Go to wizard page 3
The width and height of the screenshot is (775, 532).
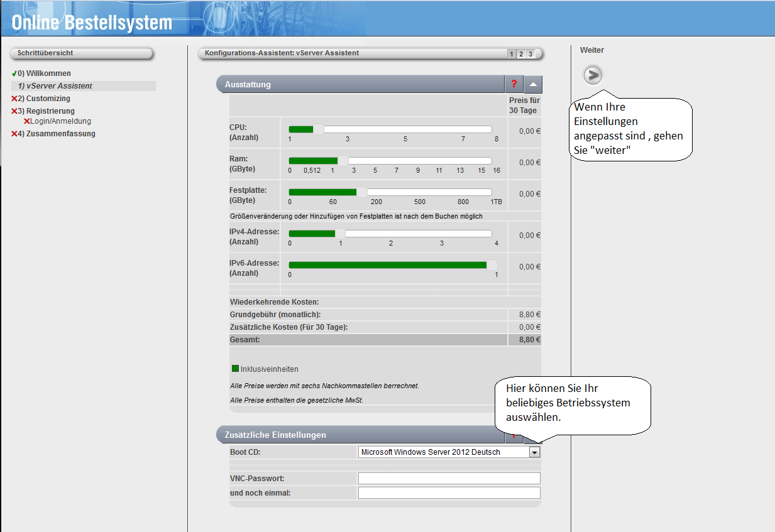(530, 54)
